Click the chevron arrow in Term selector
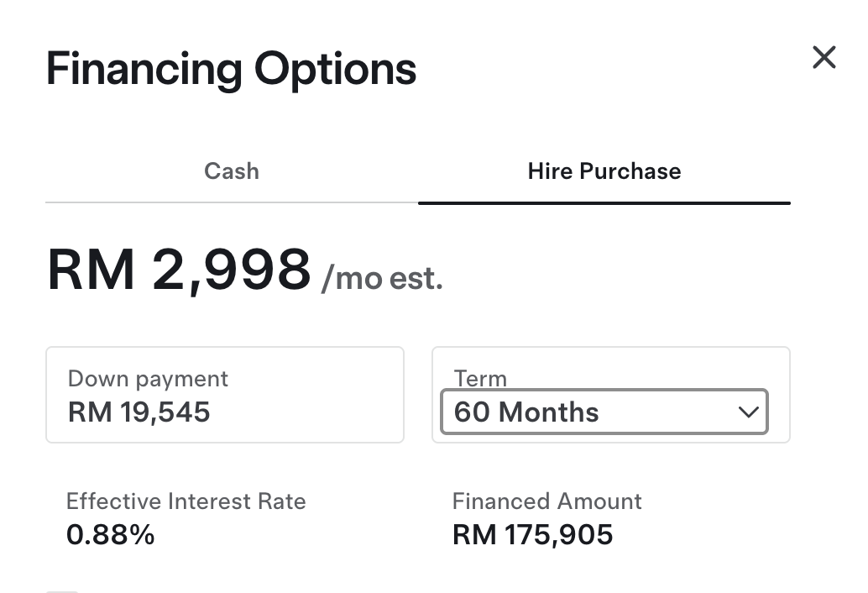The image size is (868, 593). point(749,412)
